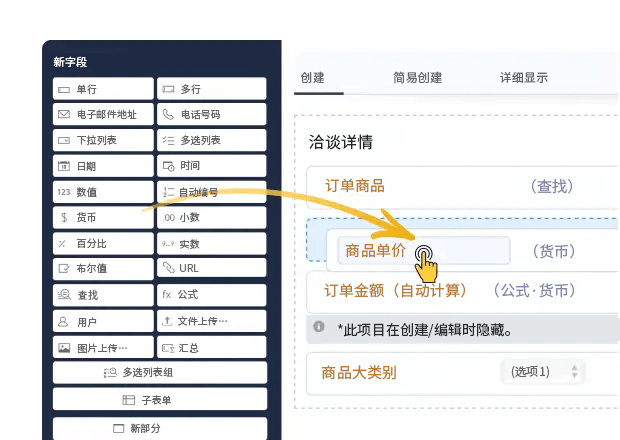Click the 123 icon for 数值
This screenshot has width=620, height=440.
click(64, 192)
